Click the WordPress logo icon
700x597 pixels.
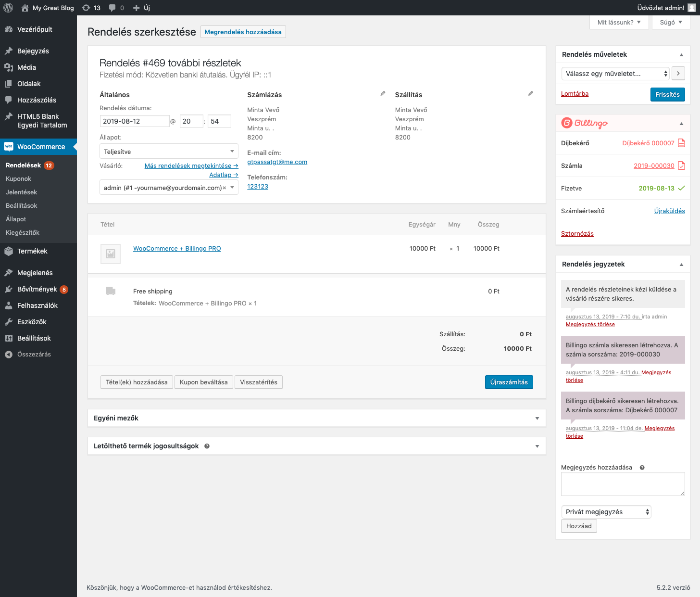tap(8, 8)
